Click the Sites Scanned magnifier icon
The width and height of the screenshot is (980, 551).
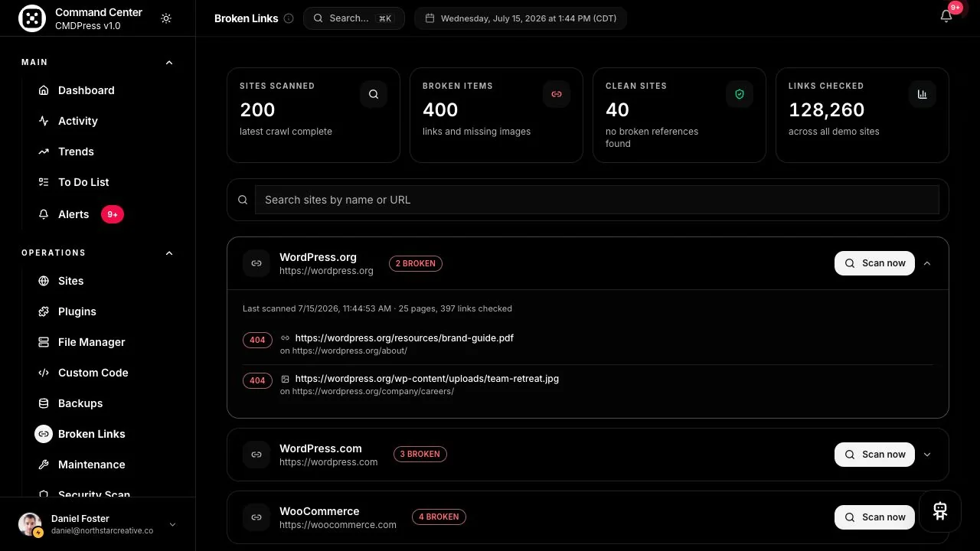374,94
